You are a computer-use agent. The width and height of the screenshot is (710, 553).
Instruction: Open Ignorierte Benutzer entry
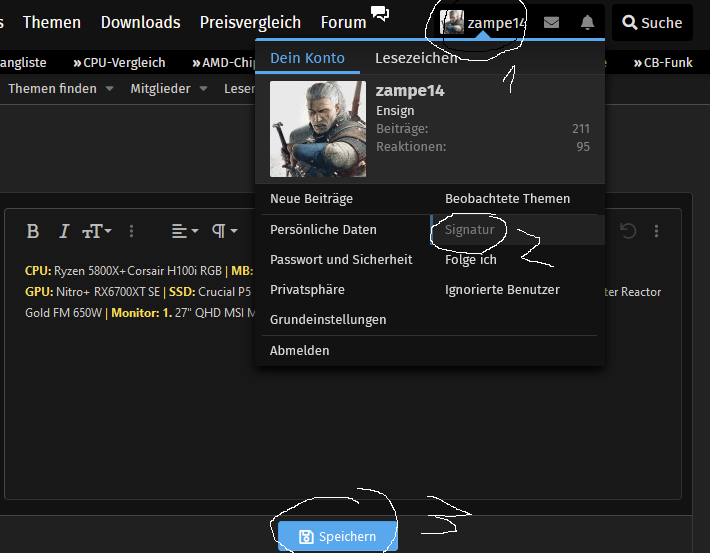tap(502, 289)
